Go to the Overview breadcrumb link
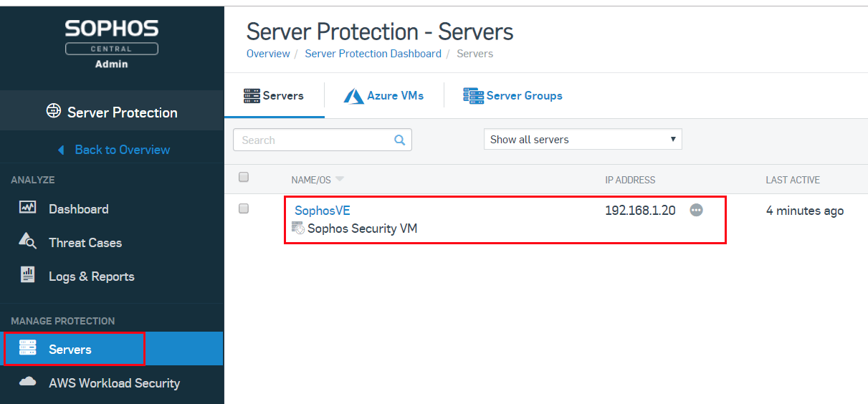 tap(268, 54)
